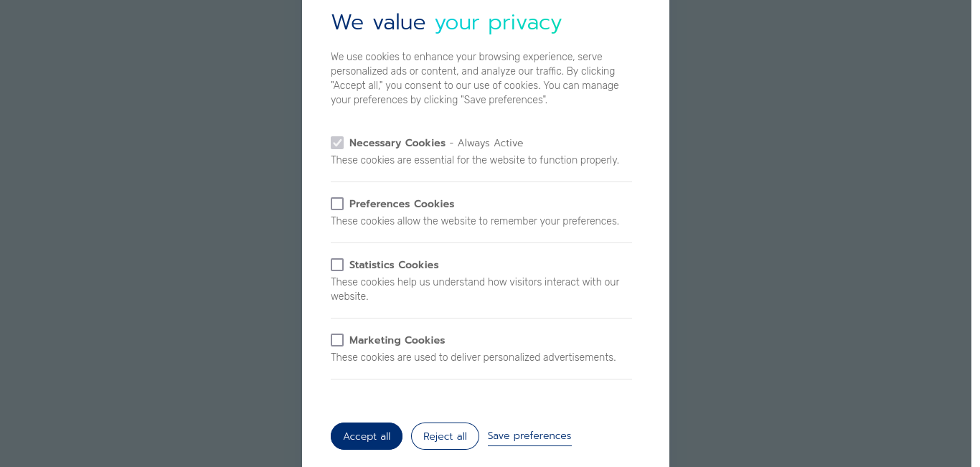980x467 pixels.
Task: Select the Preferences Cookies label text
Action: tap(402, 204)
